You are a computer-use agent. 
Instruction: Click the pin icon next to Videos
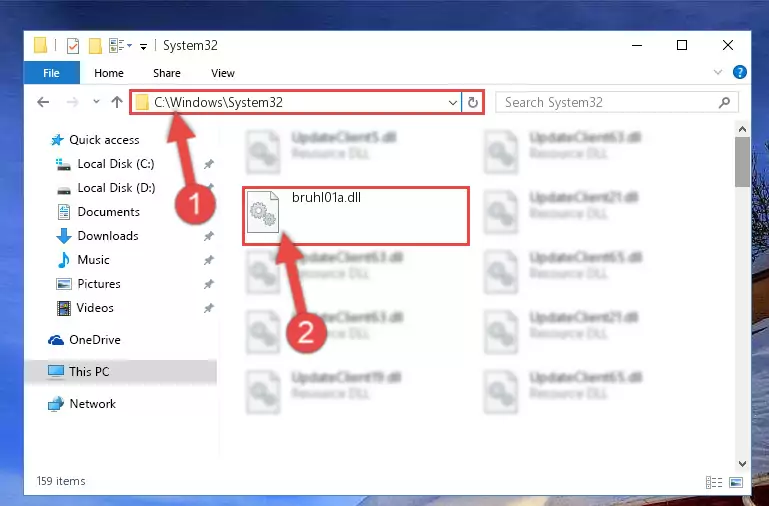(209, 308)
